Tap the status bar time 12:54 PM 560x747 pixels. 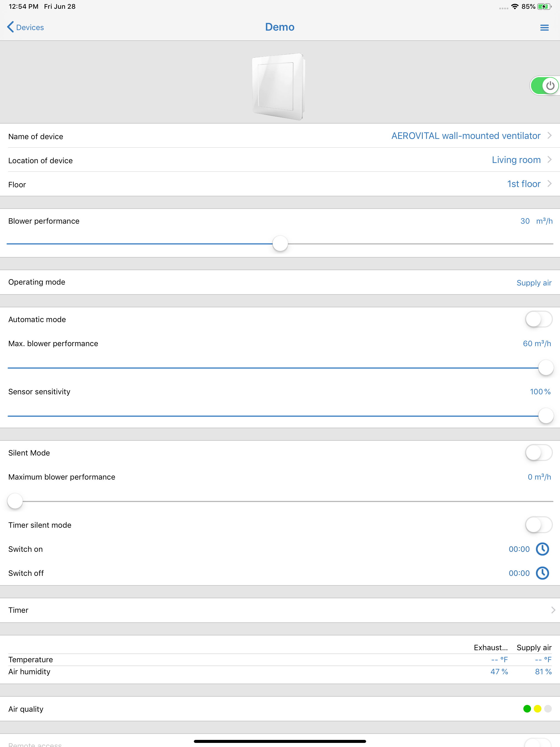click(23, 6)
